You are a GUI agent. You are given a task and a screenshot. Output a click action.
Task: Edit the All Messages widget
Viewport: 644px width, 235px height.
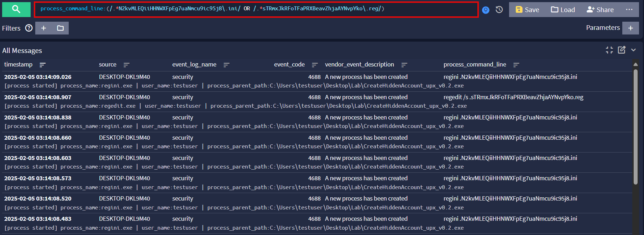coord(622,50)
